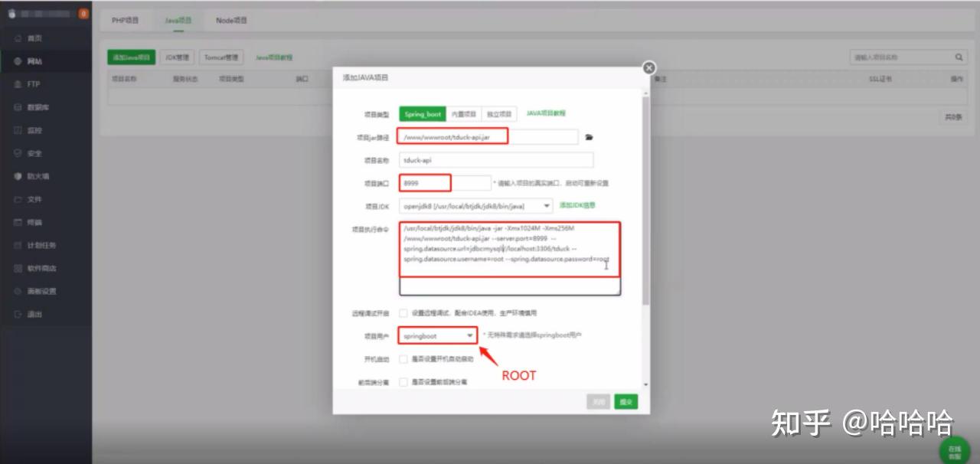
Task: Open 数据库 databases in the sidebar
Action: point(38,107)
